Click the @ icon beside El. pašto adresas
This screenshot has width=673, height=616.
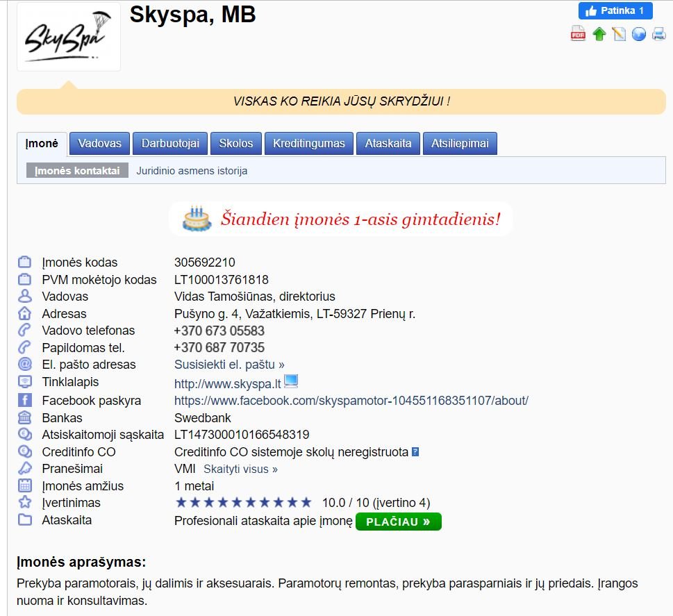(25, 364)
